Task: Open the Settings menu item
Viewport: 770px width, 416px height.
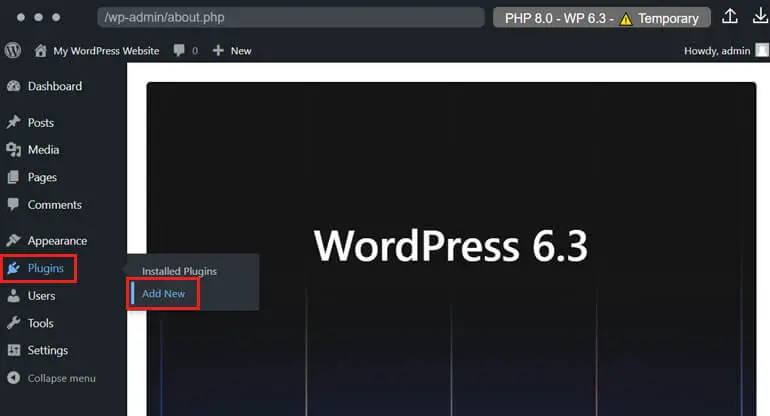Action: point(48,351)
